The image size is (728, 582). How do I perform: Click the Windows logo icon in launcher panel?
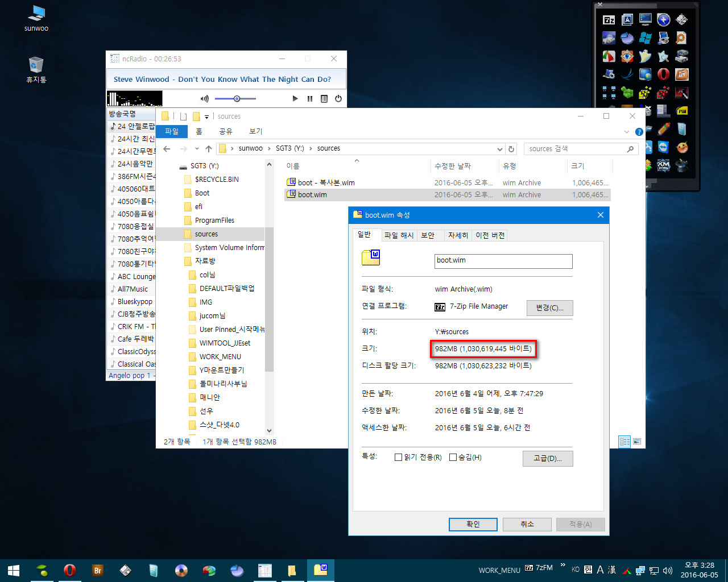click(x=645, y=38)
